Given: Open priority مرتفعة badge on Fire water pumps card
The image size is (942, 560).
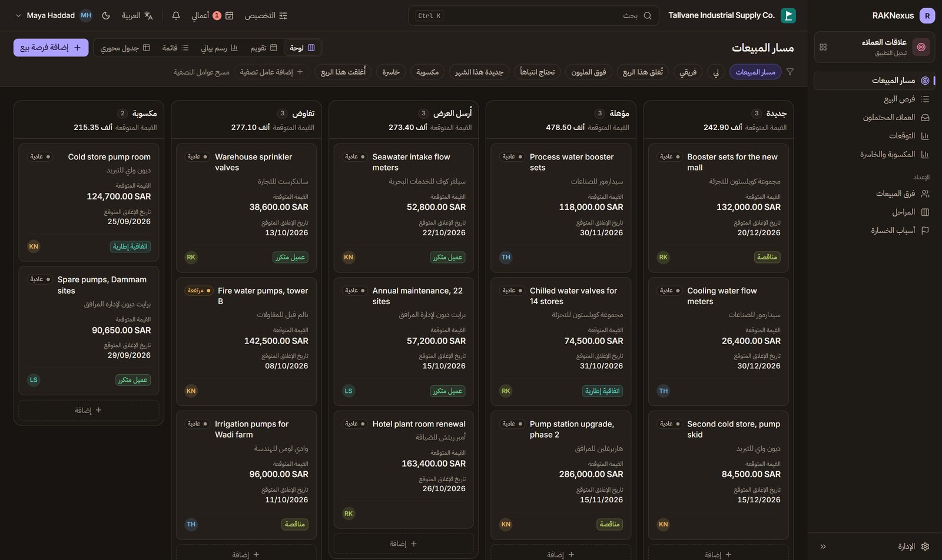Looking at the screenshot, I should [199, 291].
